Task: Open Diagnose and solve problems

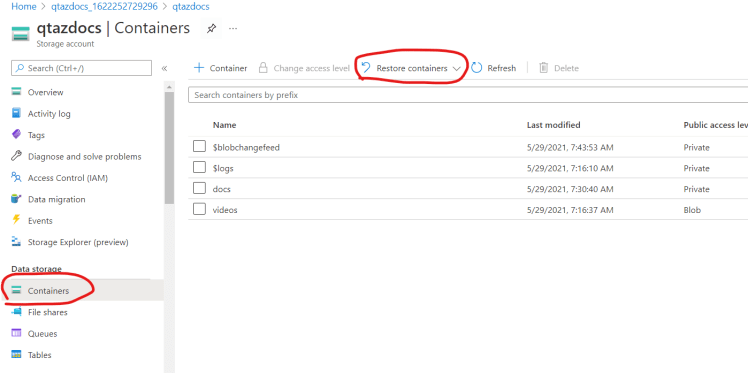Action: [85, 156]
